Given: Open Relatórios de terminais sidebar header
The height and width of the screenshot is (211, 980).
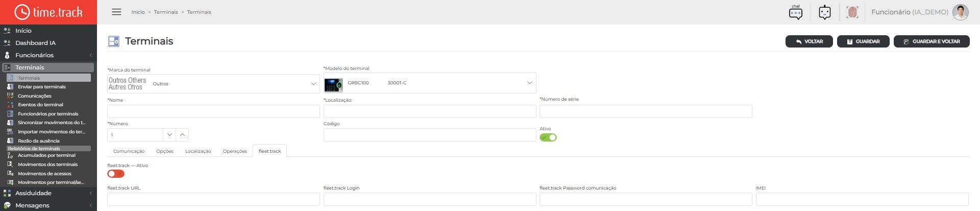Looking at the screenshot, I should point(49,149).
